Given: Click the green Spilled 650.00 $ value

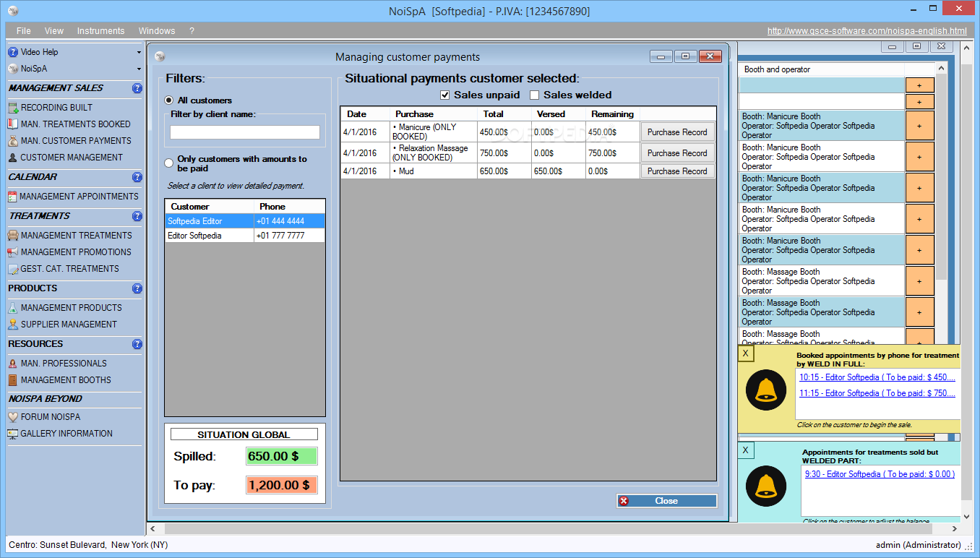Looking at the screenshot, I should click(281, 457).
